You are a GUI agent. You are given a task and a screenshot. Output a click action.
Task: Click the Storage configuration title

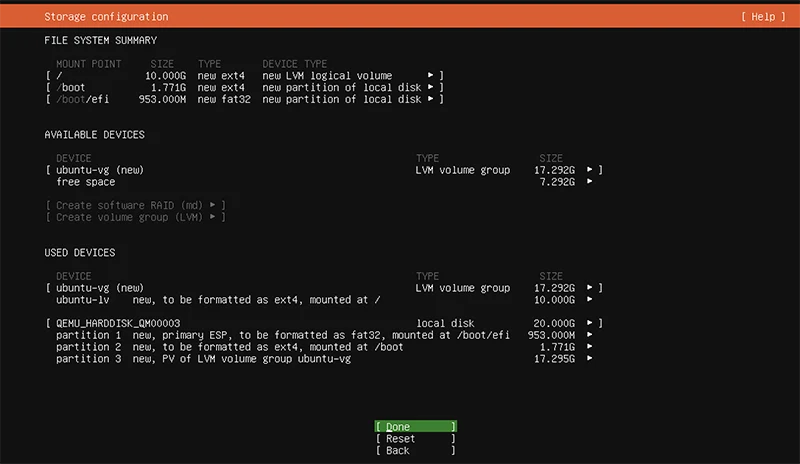[106, 17]
